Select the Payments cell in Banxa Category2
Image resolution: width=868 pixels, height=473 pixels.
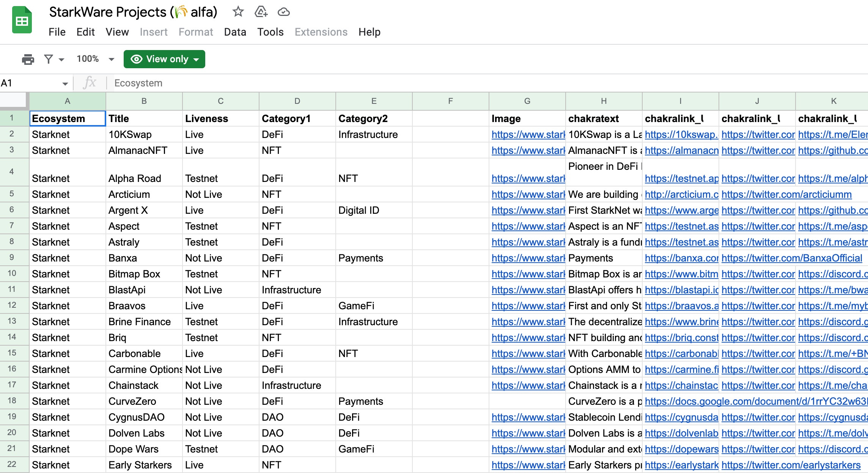374,258
